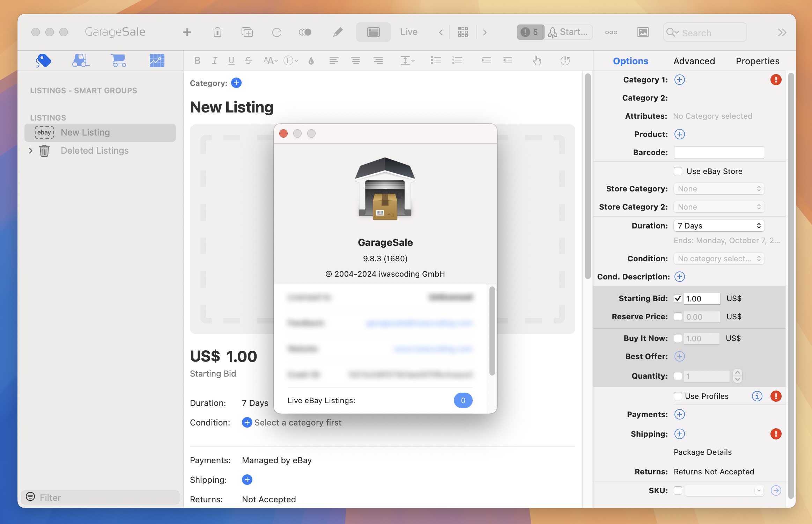Expand toolbar overflow double chevron

pyautogui.click(x=782, y=32)
